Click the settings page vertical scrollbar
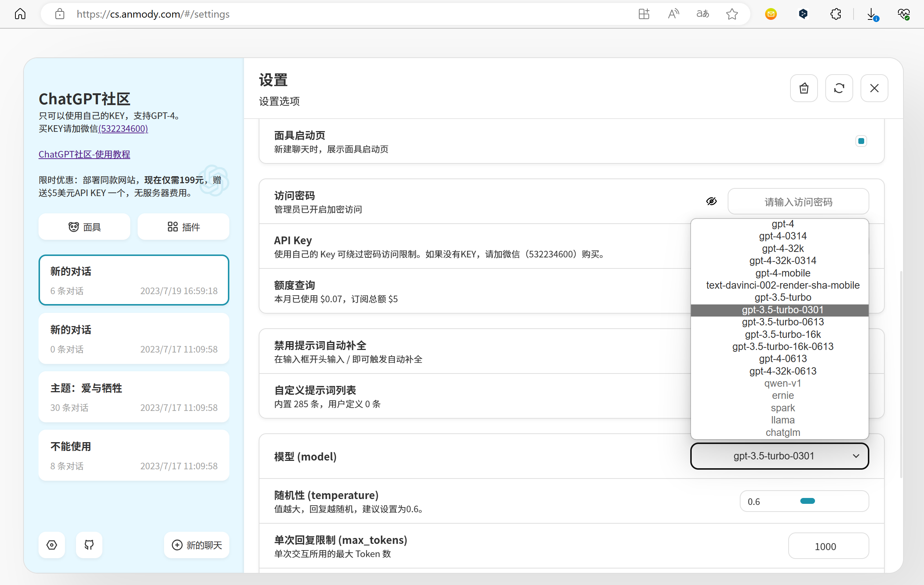Viewport: 924px width, 585px height. tap(901, 375)
